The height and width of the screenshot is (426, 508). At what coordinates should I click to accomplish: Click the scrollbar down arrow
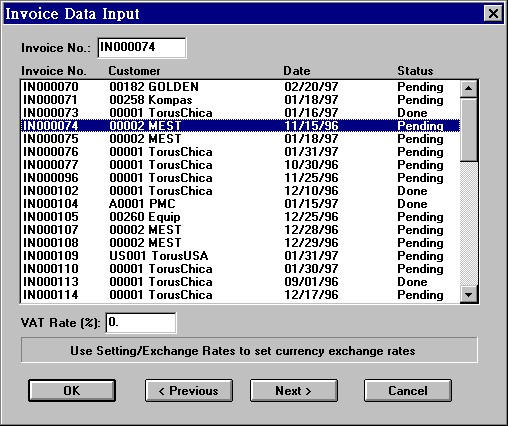click(469, 295)
